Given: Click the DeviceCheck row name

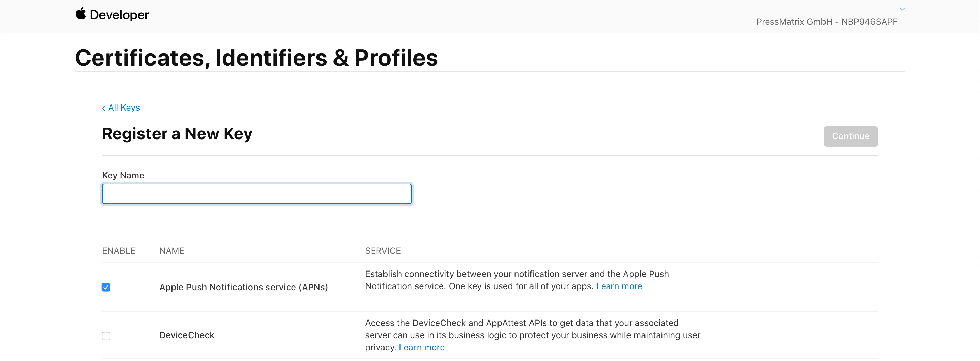Looking at the screenshot, I should tap(187, 335).
